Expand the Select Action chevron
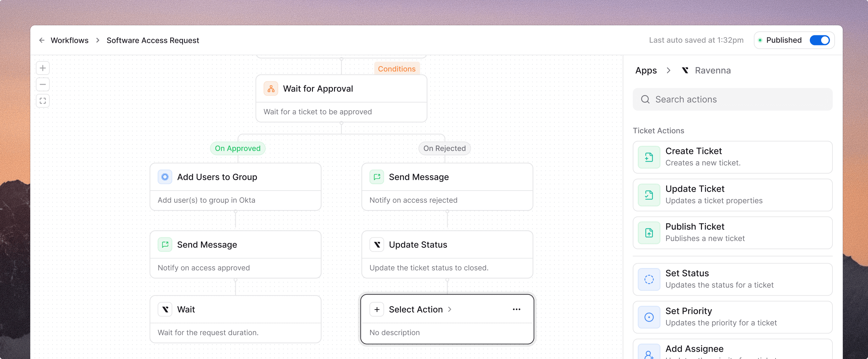Viewport: 868px width, 359px height. coord(449,309)
